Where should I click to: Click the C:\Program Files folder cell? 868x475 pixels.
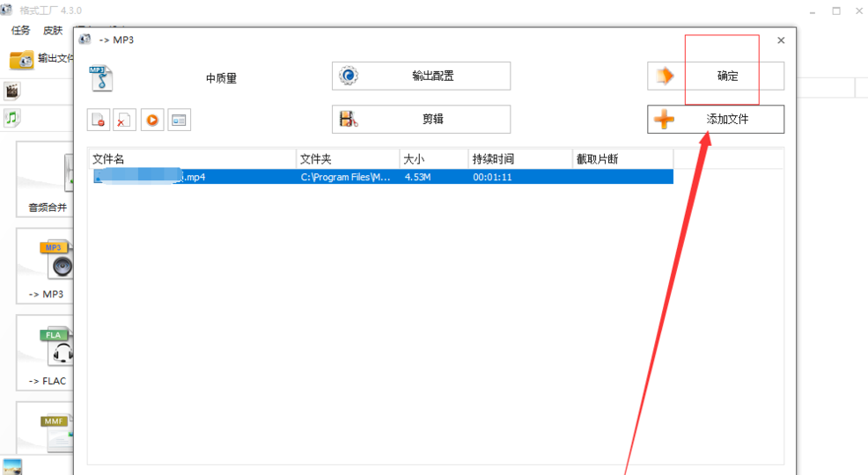pyautogui.click(x=345, y=177)
